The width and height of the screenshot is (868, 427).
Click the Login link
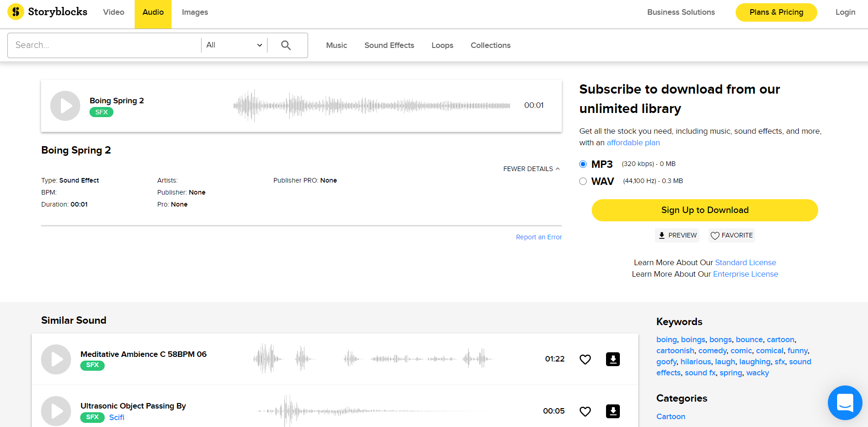(x=845, y=12)
